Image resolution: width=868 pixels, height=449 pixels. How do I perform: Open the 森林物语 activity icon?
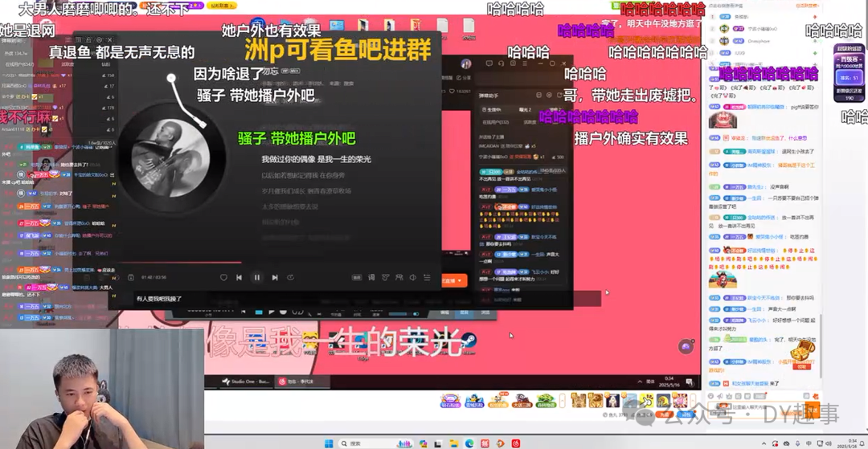tap(545, 401)
